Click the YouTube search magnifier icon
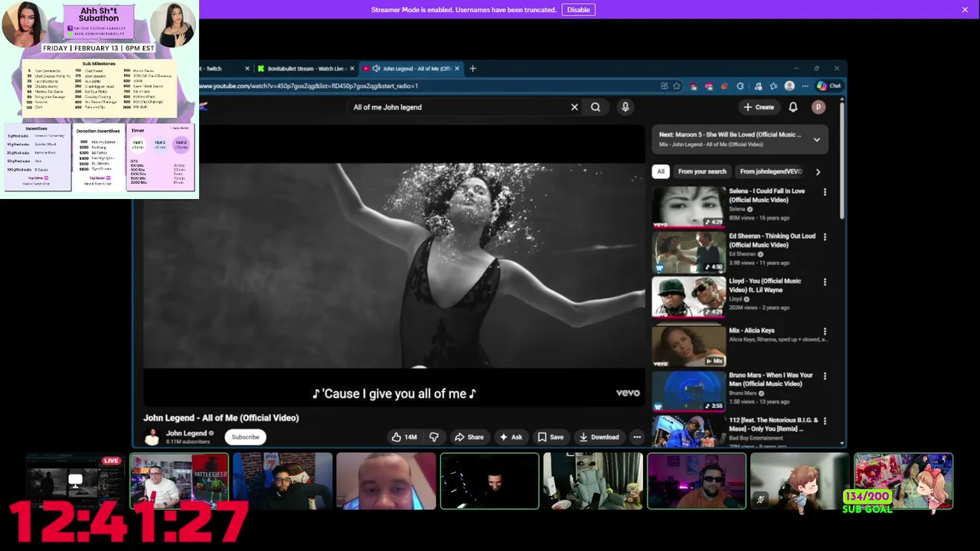Viewport: 980px width, 551px height. click(596, 107)
